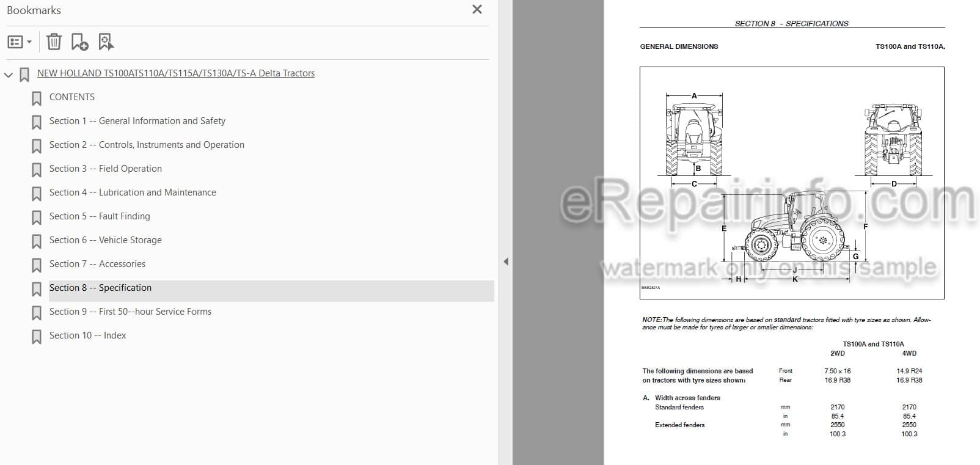Image resolution: width=980 pixels, height=465 pixels.
Task: Collapse the NEW HOLLAND root bookmark
Action: click(8, 75)
